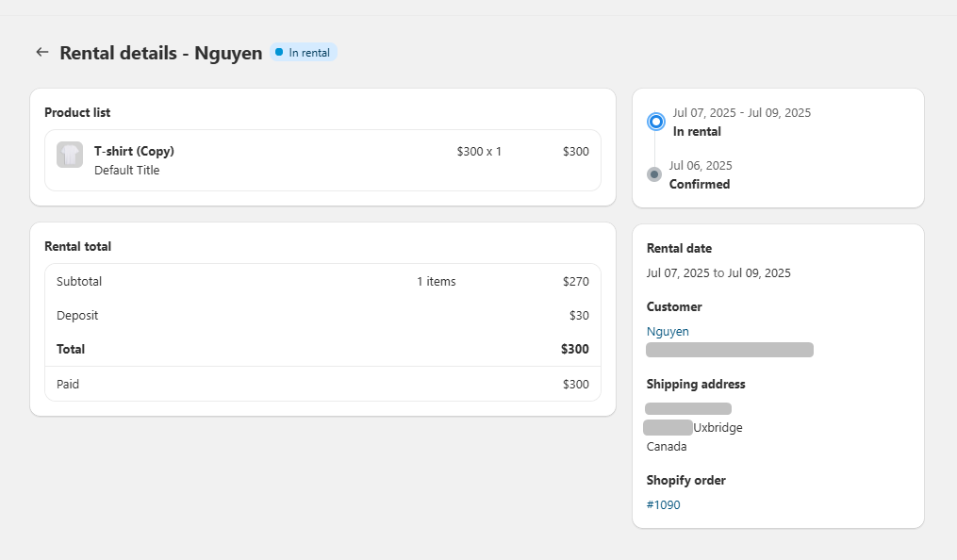Screen dimensions: 957x560
Task: Click the Subtotal amount $270
Action: pos(575,281)
